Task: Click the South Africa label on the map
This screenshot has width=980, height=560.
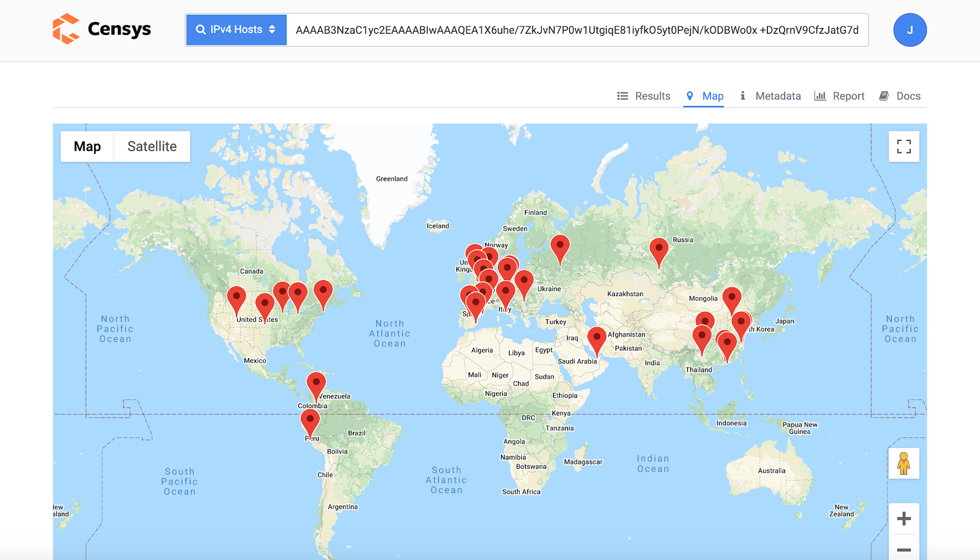Action: click(x=521, y=492)
